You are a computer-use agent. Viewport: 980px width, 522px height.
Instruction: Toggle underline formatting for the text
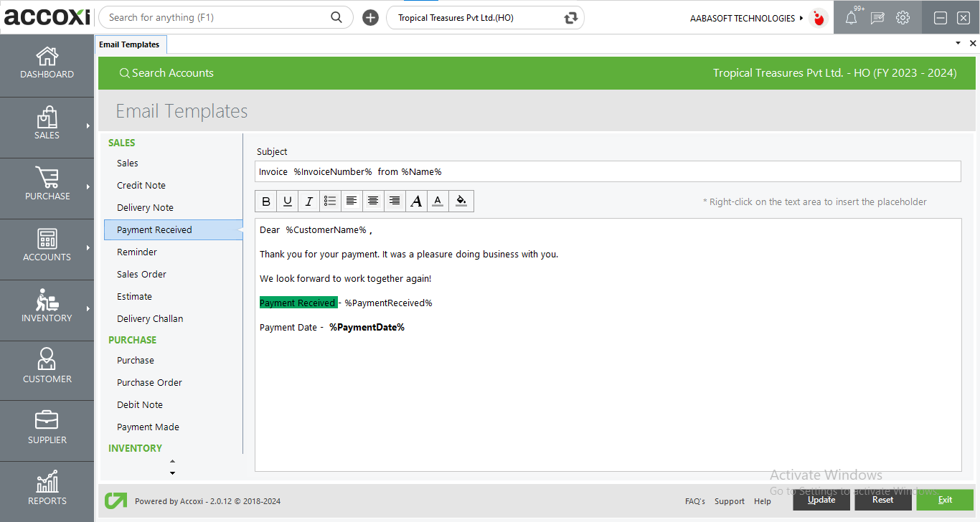pos(288,201)
